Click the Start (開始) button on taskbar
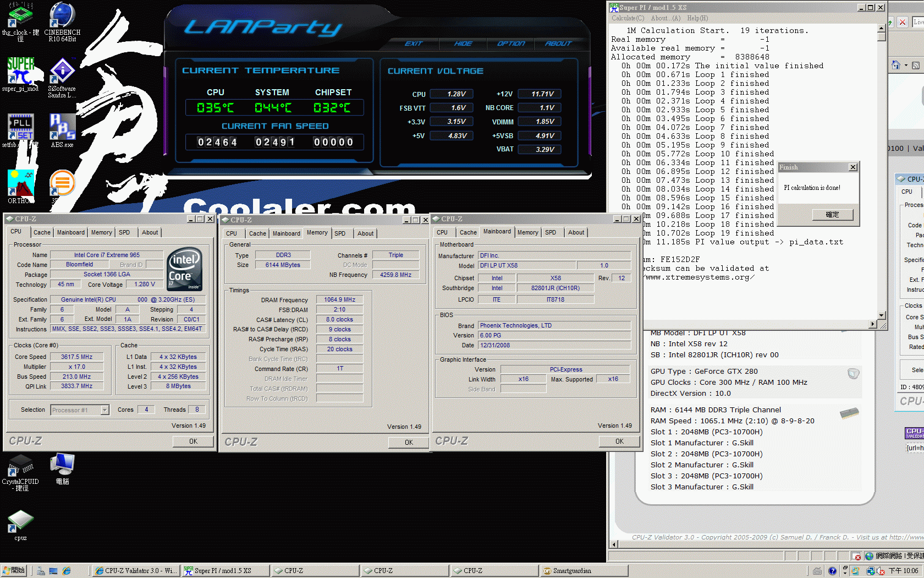Screen dimensions: 924x578 click(14, 571)
